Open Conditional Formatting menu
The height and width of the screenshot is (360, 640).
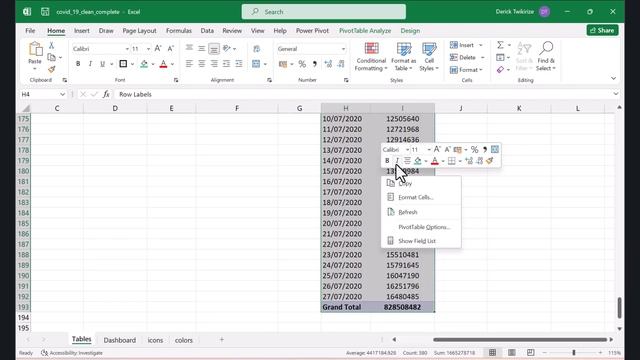(x=371, y=57)
